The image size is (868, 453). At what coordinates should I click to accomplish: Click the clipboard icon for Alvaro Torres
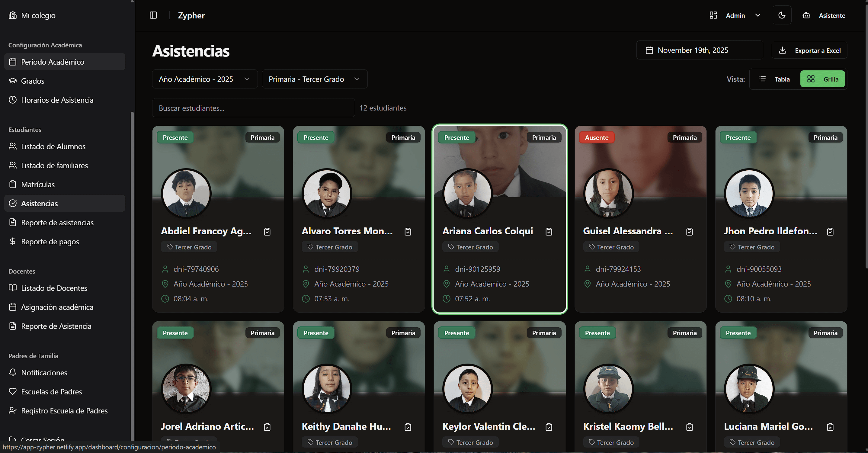tap(408, 232)
